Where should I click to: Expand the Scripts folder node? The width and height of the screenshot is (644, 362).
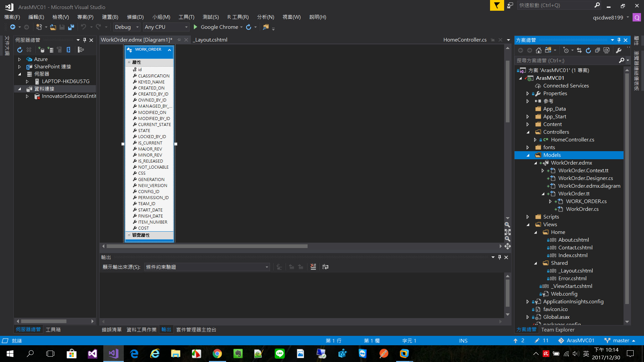point(528,217)
